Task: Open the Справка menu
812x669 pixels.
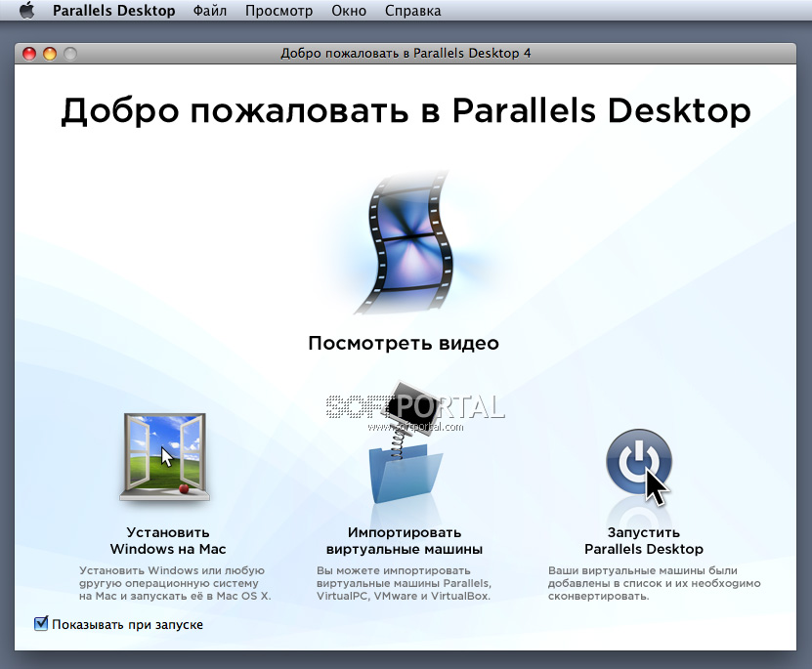Action: (412, 11)
